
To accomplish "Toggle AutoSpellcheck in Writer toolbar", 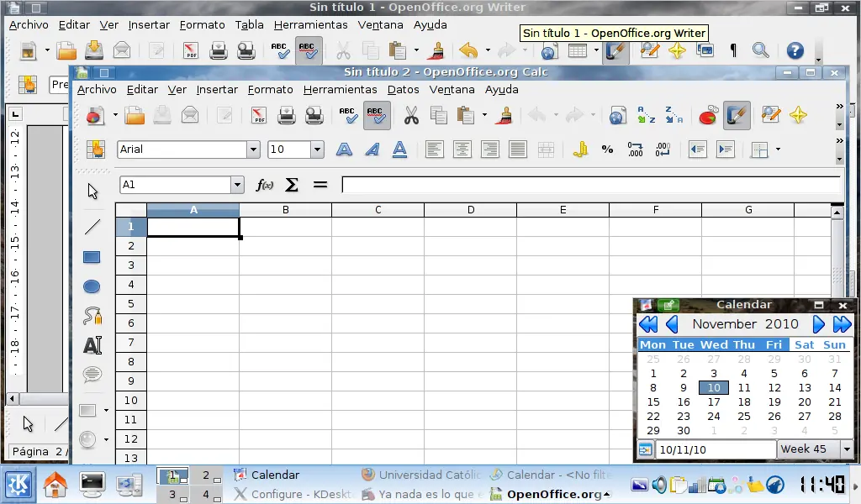I will 309,50.
